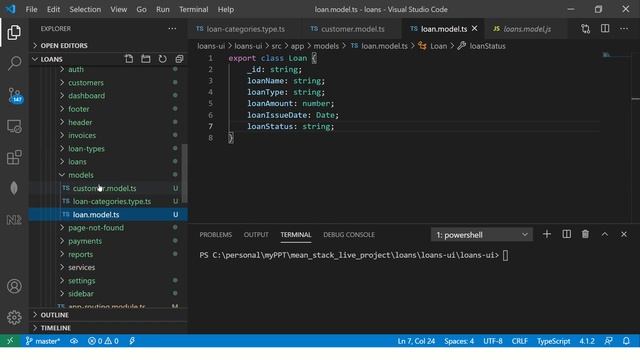The image size is (640, 360).
Task: Open Explorer views and more actions menu
Action: (172, 29)
